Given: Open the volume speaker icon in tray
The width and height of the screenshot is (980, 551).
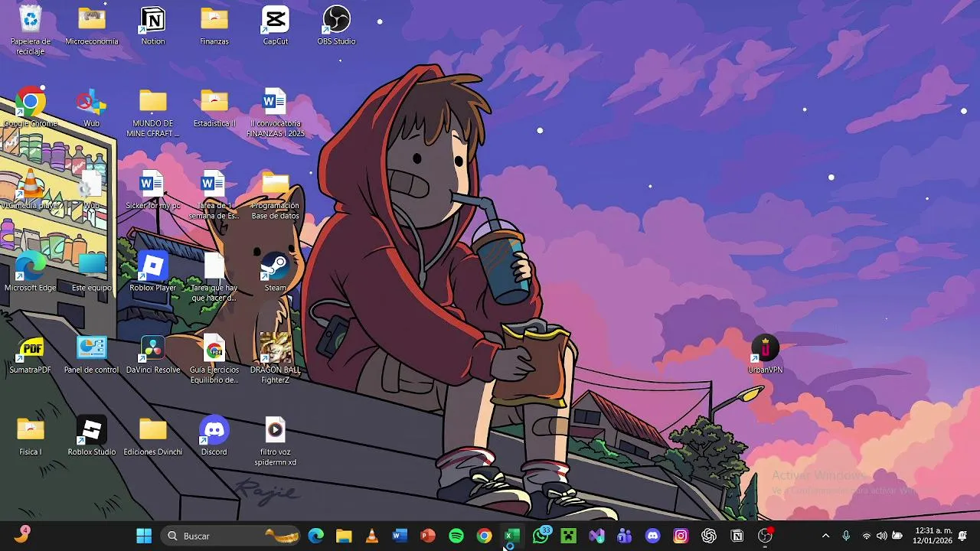Looking at the screenshot, I should pyautogui.click(x=881, y=536).
